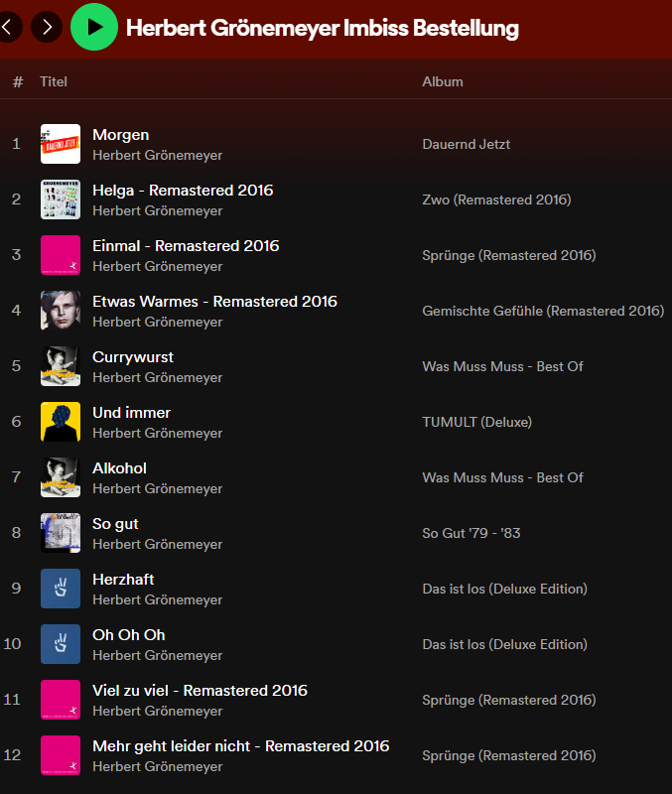Viewport: 672px width, 794px height.
Task: Select track Mehr geht leider nicht
Action: (x=240, y=746)
